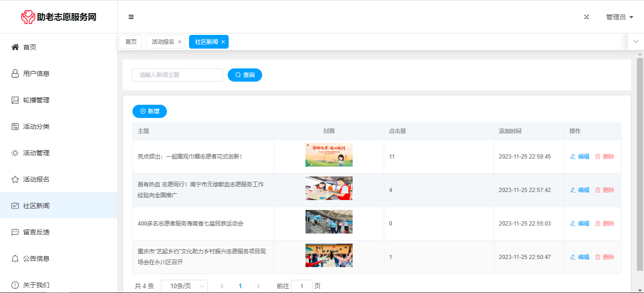Click the message feedback chat icon
This screenshot has width=644, height=293.
tap(15, 232)
